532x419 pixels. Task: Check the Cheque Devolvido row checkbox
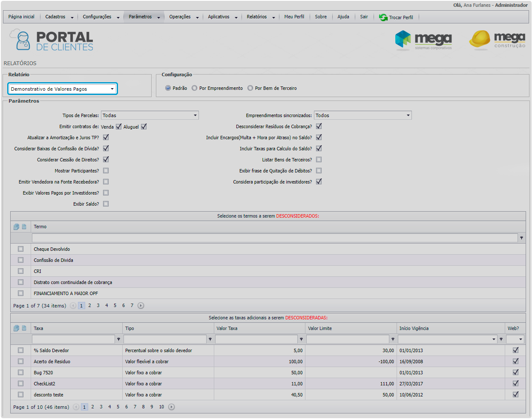click(20, 249)
